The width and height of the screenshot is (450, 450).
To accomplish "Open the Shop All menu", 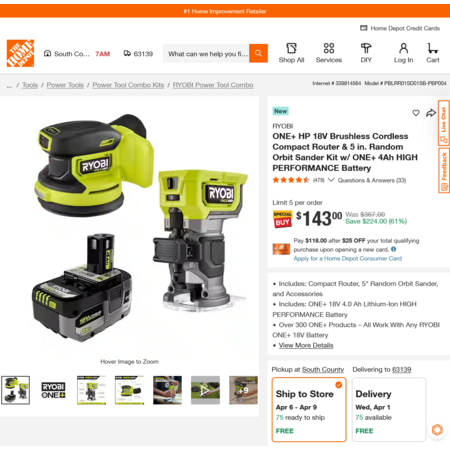I will [x=291, y=53].
